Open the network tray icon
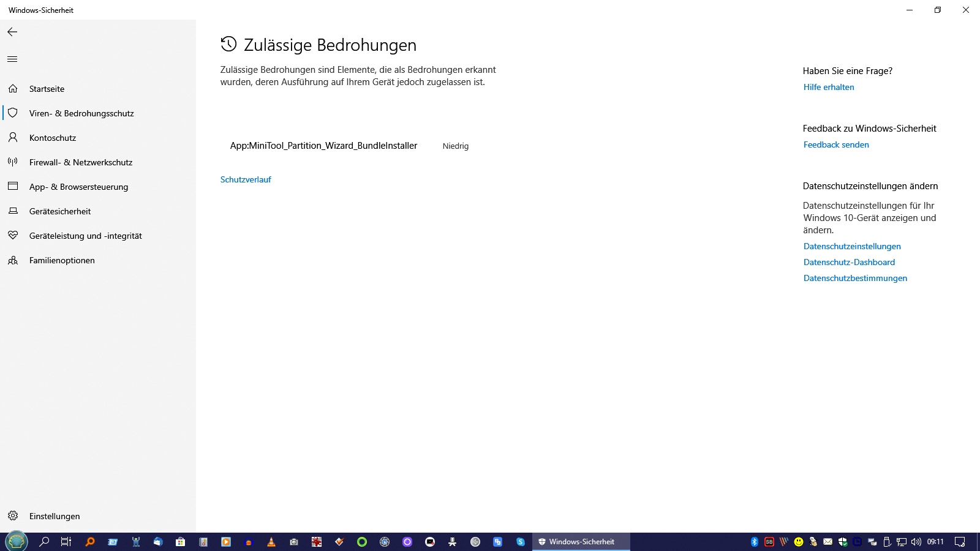This screenshot has height=551, width=980. pos(902,542)
